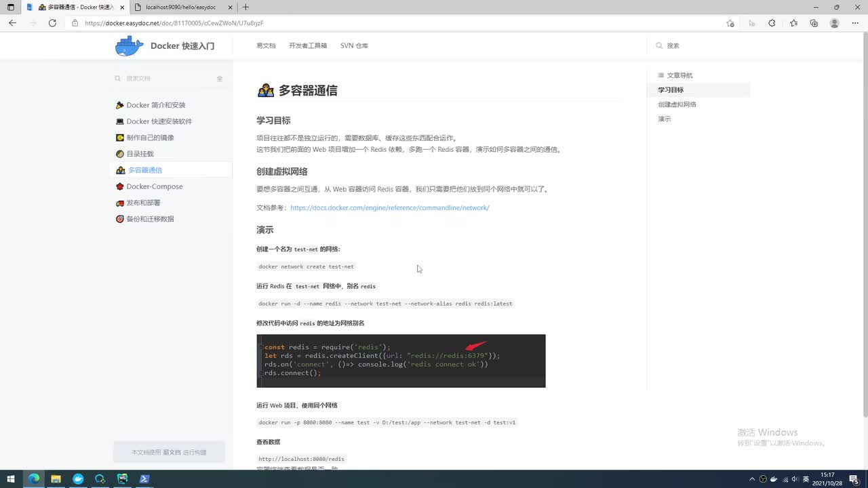This screenshot has width=868, height=488.
Task: Open the Favorites list icon
Action: click(793, 23)
